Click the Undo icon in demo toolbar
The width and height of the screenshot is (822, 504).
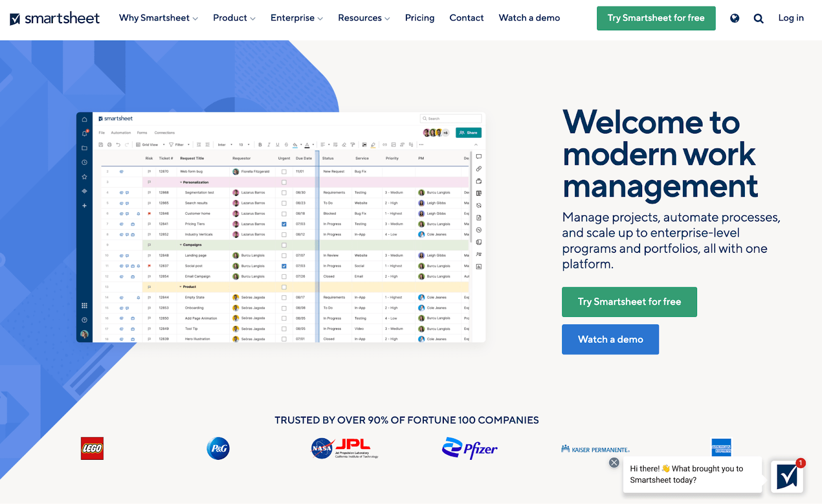(118, 145)
